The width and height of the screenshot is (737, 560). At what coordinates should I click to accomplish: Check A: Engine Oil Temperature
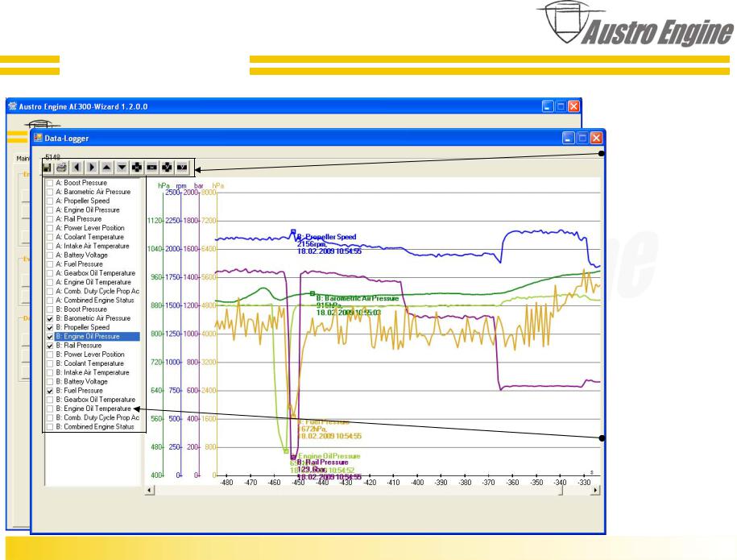[x=50, y=282]
